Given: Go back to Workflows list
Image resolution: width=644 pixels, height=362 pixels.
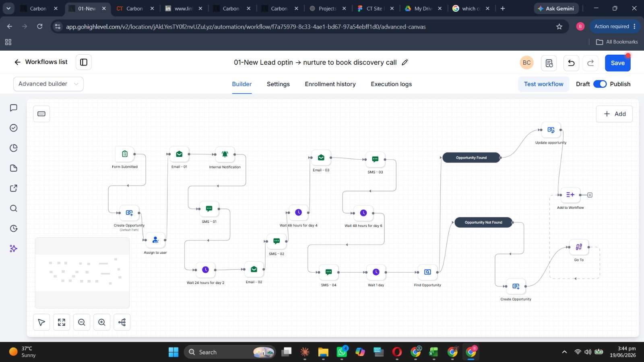Looking at the screenshot, I should [41, 62].
